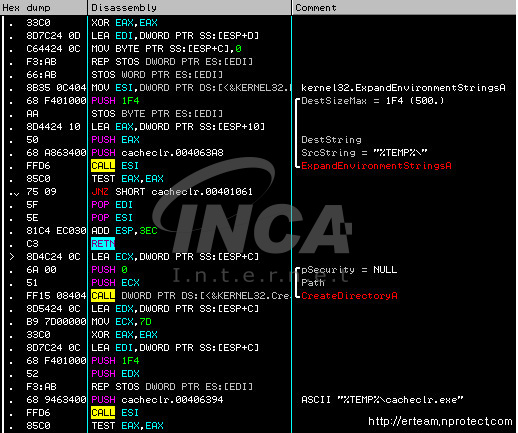Click the jump arrow marker beside JNZ row
518x433 pixels.
(x=14, y=193)
